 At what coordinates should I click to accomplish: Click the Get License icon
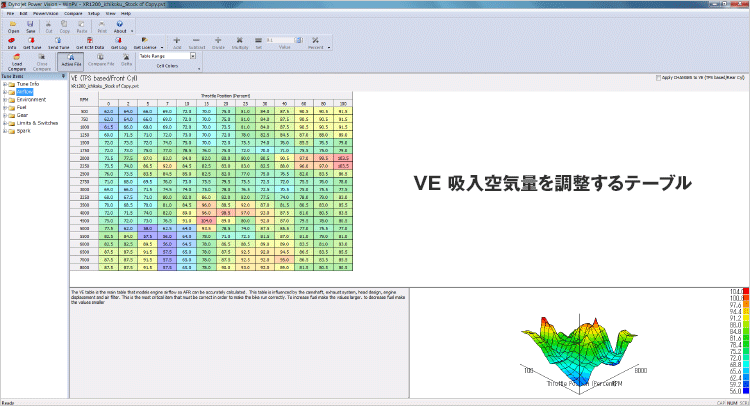pos(145,41)
